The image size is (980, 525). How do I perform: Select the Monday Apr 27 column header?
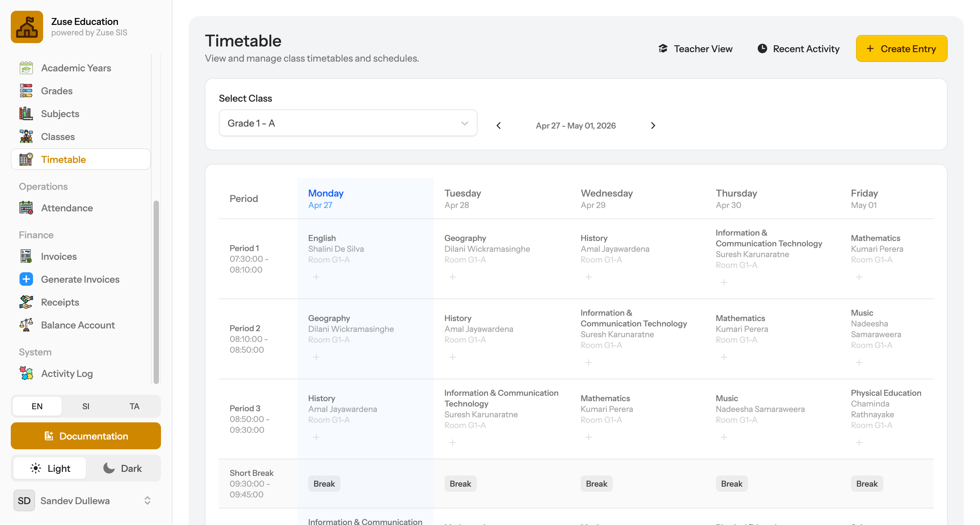pyautogui.click(x=365, y=199)
